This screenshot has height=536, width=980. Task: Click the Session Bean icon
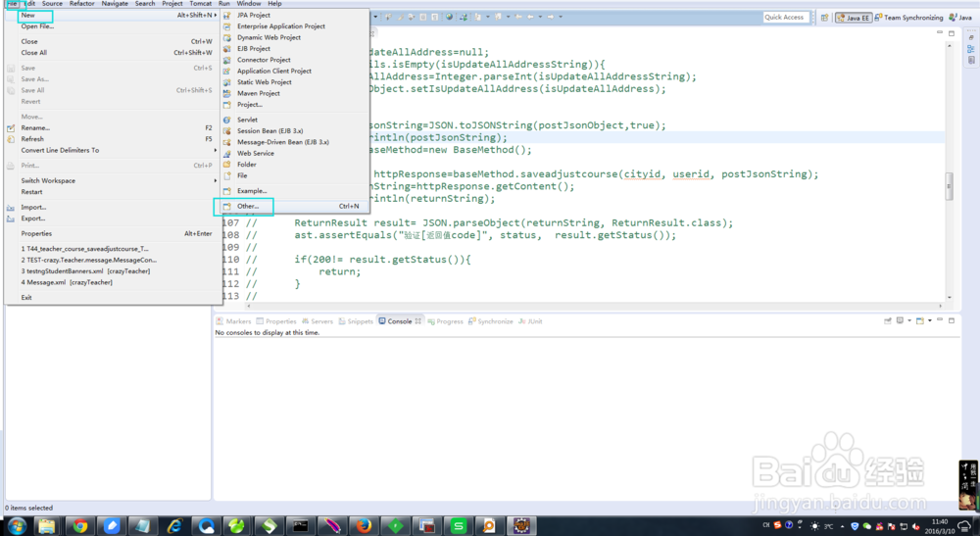click(227, 130)
